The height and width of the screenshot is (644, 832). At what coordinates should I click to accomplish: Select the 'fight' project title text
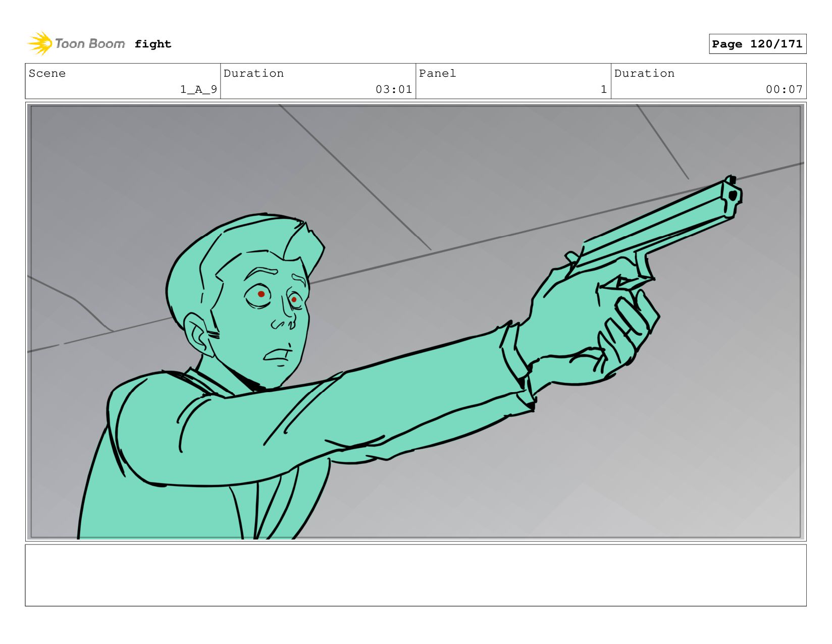pos(153,44)
